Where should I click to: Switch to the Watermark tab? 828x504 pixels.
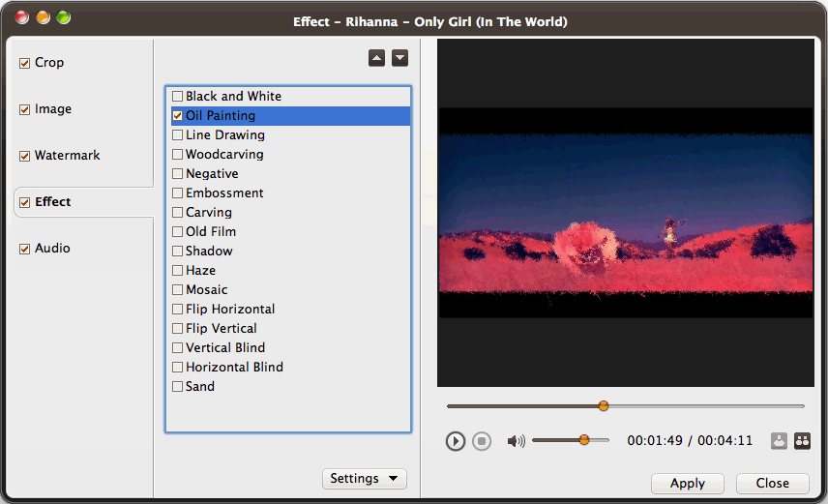point(67,156)
